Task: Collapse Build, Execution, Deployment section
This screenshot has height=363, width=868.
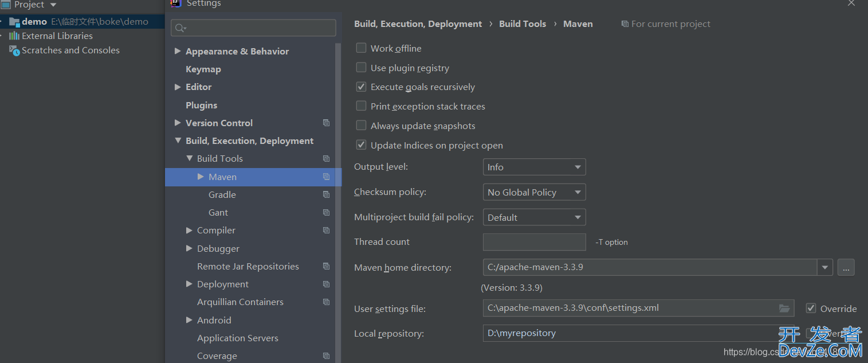Action: coord(178,140)
